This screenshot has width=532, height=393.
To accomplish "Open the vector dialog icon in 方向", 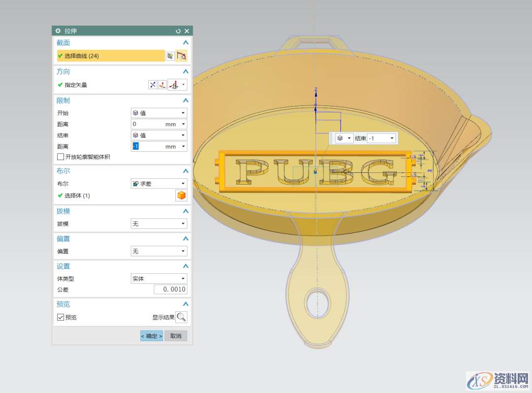I will (162, 85).
